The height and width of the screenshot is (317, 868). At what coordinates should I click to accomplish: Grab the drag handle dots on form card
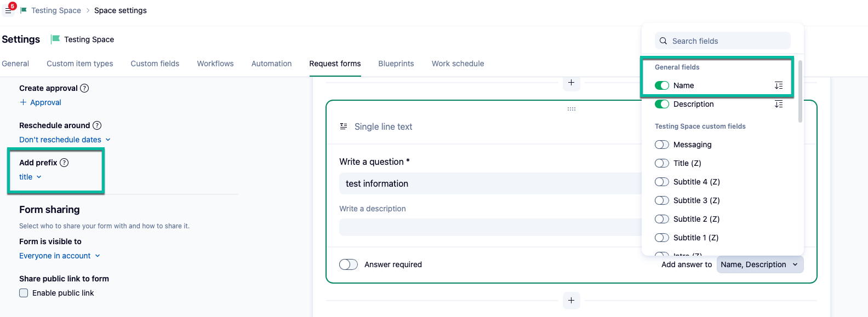pyautogui.click(x=572, y=109)
